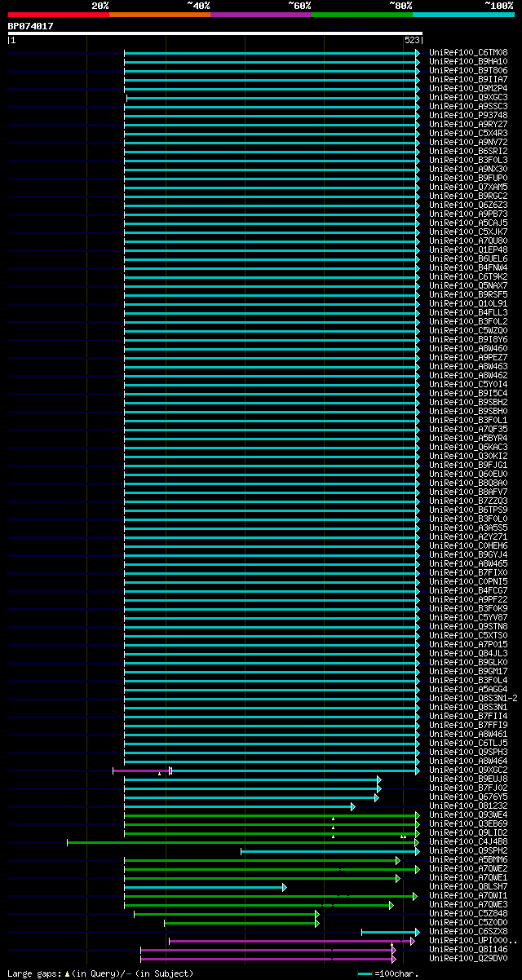Click the cyan alignment bar of O81232
The height and width of the screenshot is (980, 522).
239,806
